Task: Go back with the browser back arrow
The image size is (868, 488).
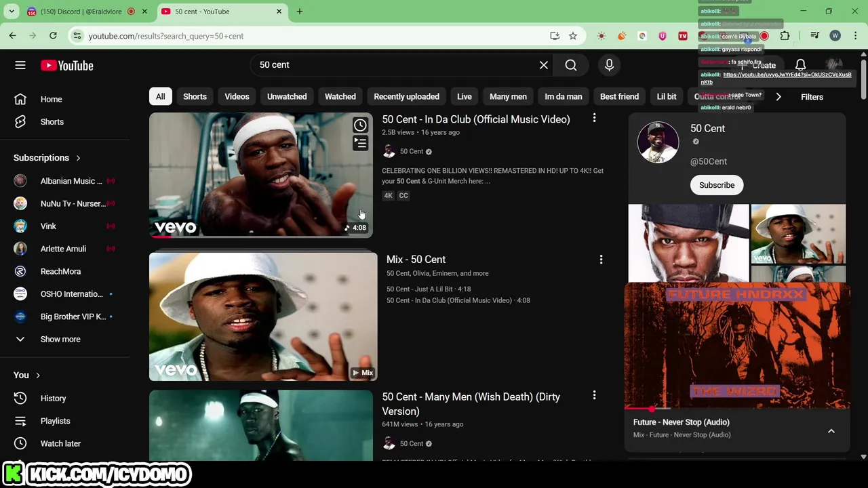Action: (13, 36)
